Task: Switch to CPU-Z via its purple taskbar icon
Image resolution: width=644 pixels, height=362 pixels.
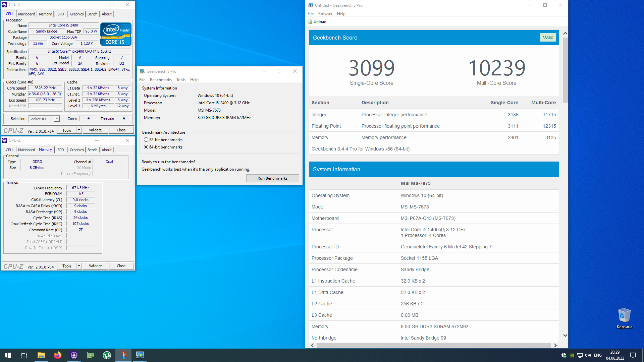Action: click(74, 355)
